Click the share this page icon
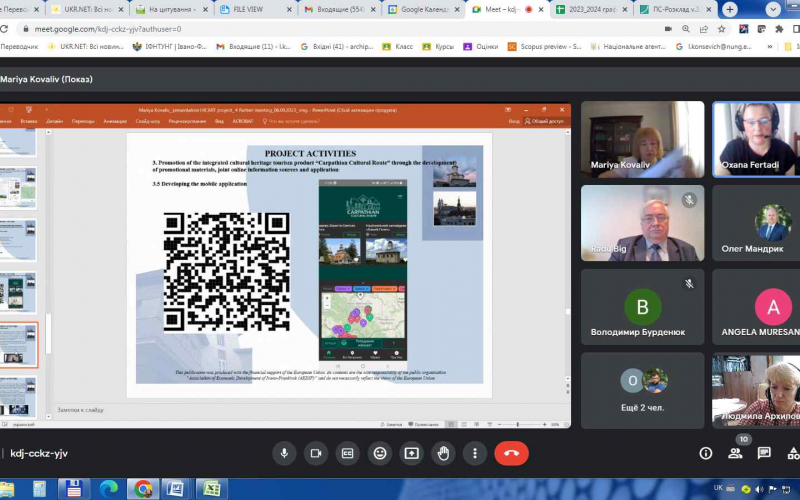 [x=704, y=29]
